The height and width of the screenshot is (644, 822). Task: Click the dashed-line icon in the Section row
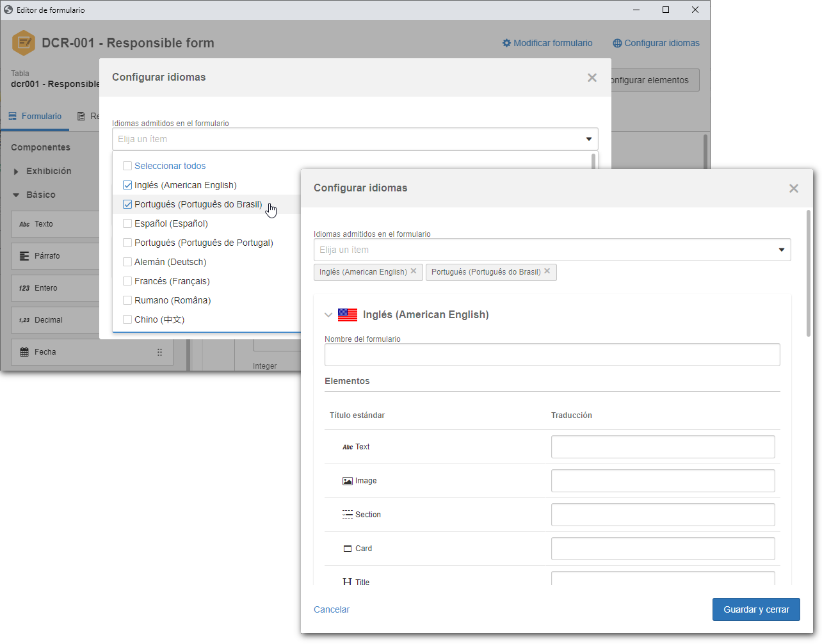(x=348, y=515)
